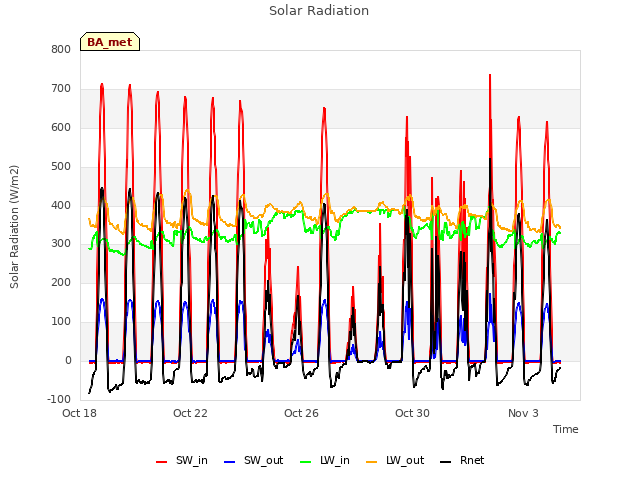Click the 200 y-axis tick label
Viewport: 640px width, 480px height.
61,282
